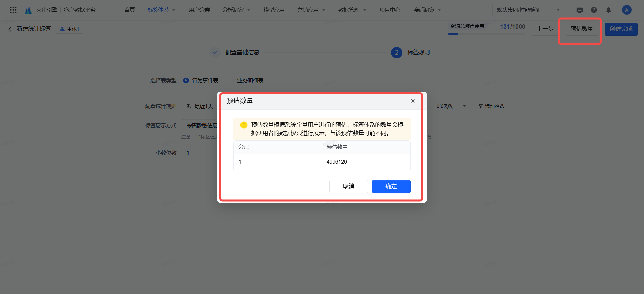This screenshot has width=644, height=294.
Task: Click 确定 to confirm the estimate
Action: (x=391, y=187)
